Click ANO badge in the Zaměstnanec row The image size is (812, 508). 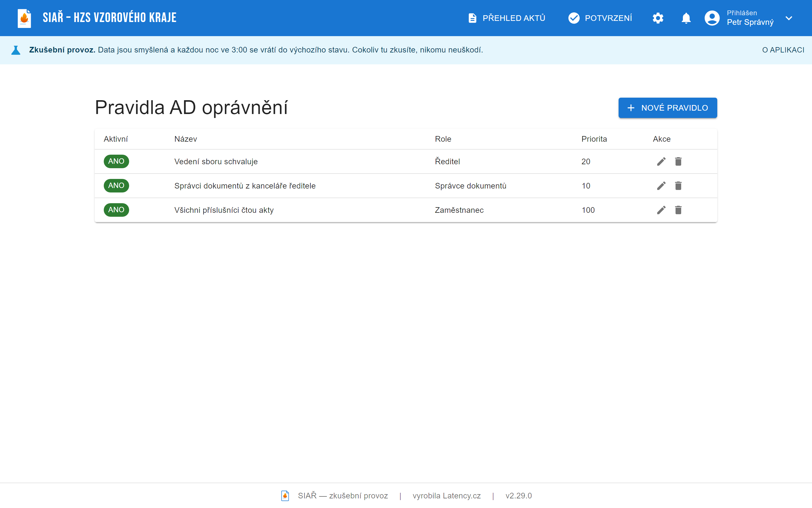point(116,210)
